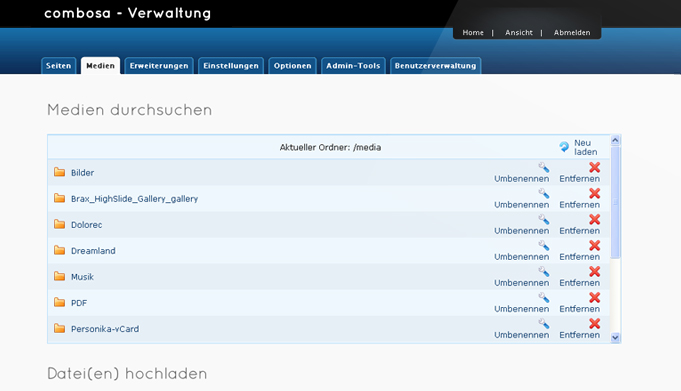Open the Musik folder link
The image size is (681, 391).
(x=83, y=277)
